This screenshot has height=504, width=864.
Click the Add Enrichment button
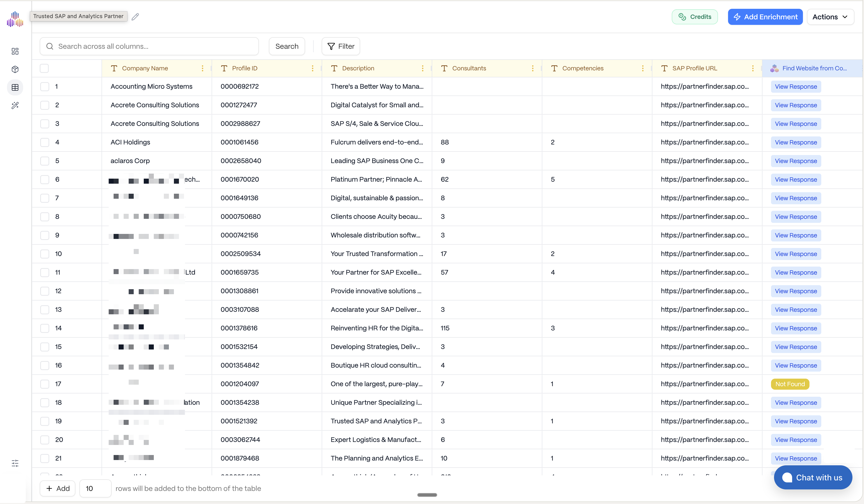pyautogui.click(x=765, y=17)
